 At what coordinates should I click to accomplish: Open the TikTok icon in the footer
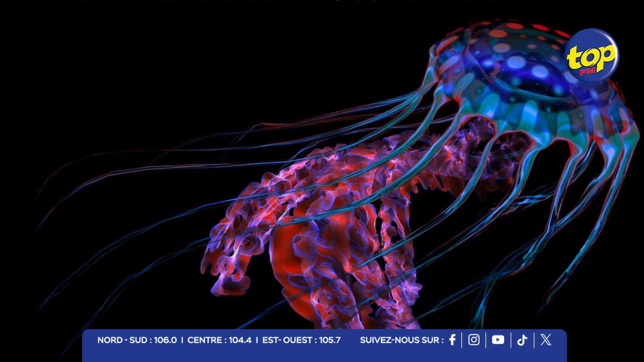522,340
